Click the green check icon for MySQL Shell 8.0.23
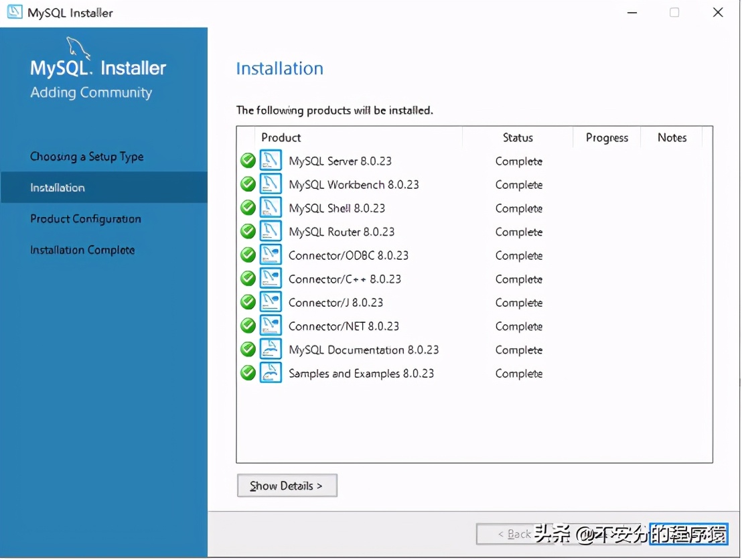This screenshot has height=560, width=742. pos(248,208)
